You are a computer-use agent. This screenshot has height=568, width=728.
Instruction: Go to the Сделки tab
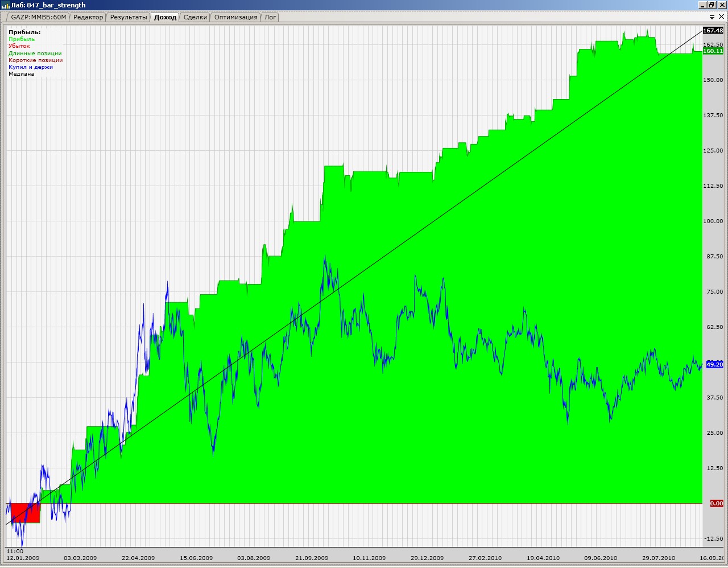tap(195, 17)
